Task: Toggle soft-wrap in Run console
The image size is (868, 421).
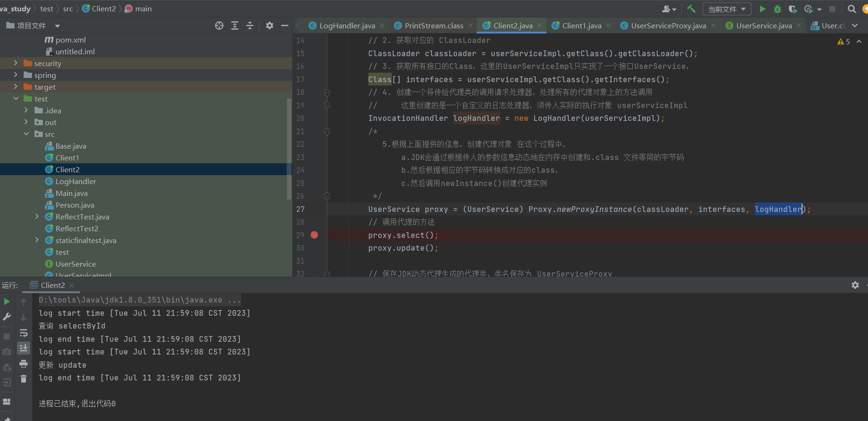Action: pyautogui.click(x=24, y=333)
